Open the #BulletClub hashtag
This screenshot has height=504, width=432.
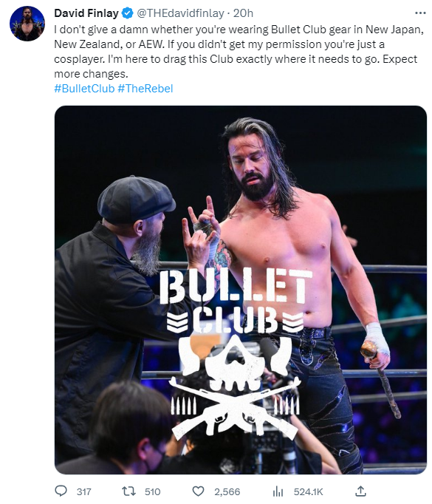pos(84,89)
